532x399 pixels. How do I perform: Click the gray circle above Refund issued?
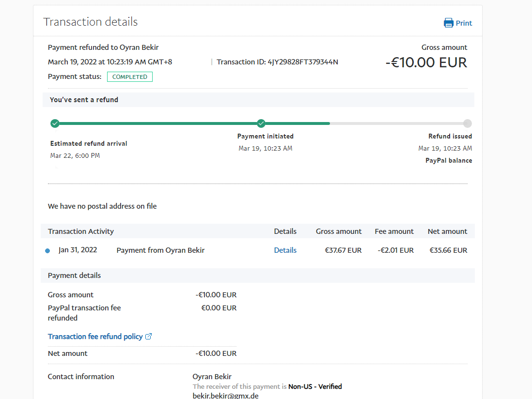467,123
